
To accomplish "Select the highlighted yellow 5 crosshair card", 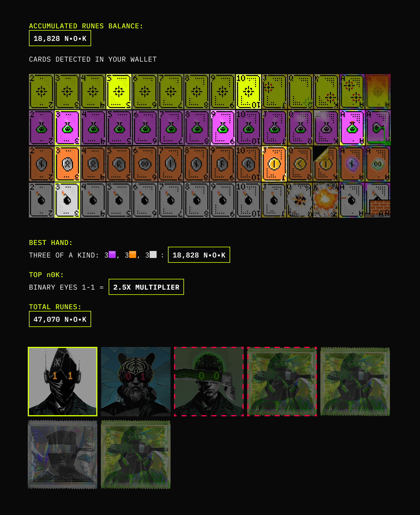I will [x=119, y=92].
